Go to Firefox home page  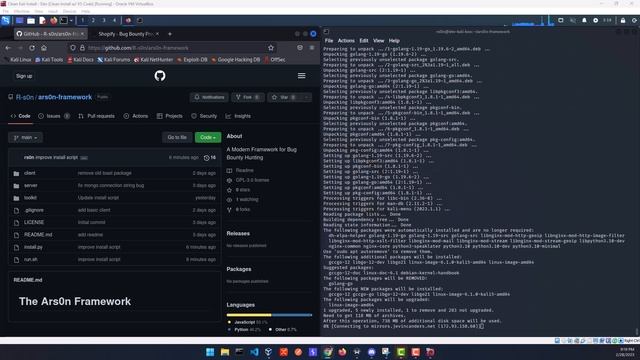[44, 48]
